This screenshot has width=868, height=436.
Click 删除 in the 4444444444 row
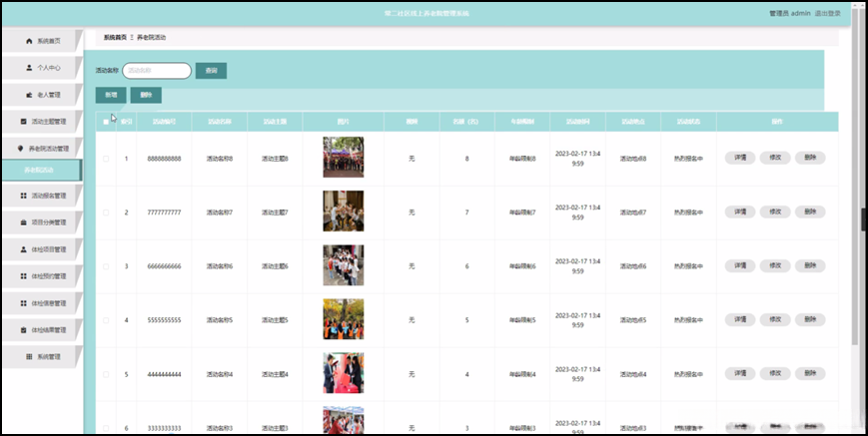(810, 373)
